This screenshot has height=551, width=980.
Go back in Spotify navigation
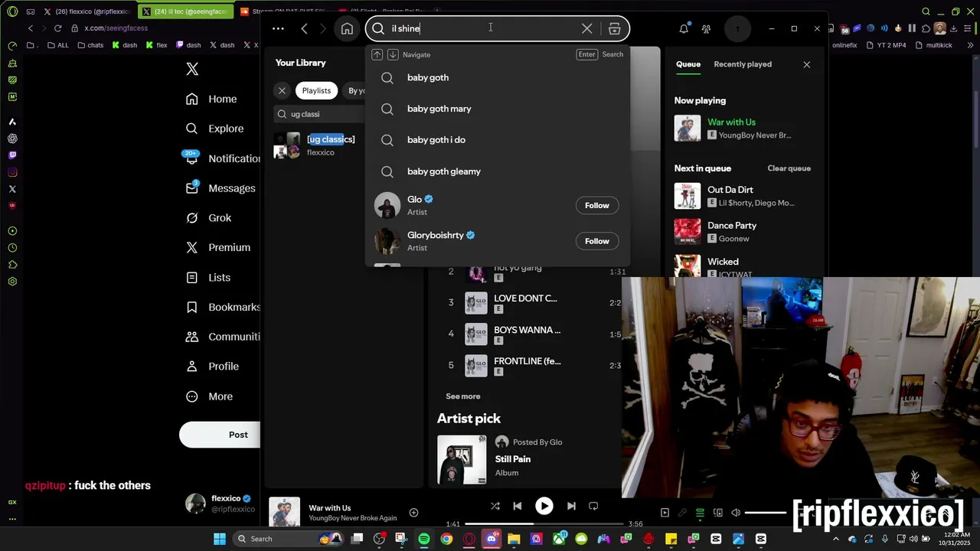click(304, 29)
